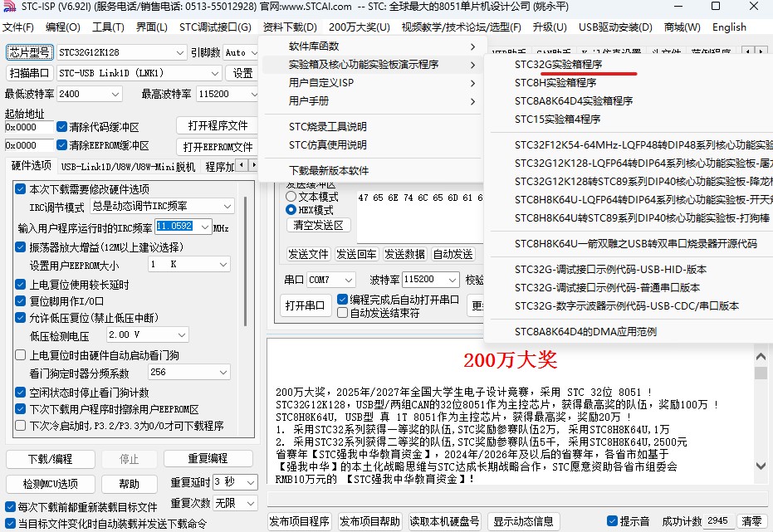Enable 上电复位时由硬件自动启动看门狗
The image size is (773, 532).
click(x=20, y=354)
